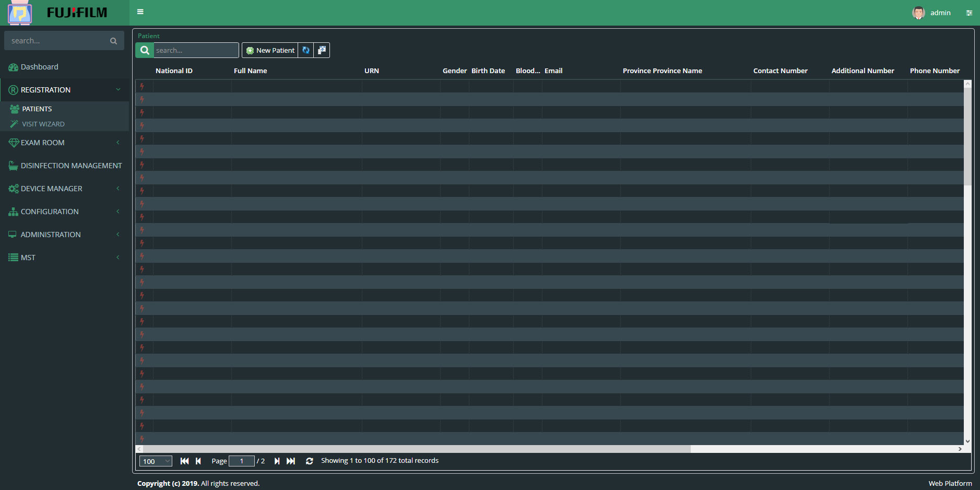Viewport: 980px width, 490px height.
Task: Jump to the first page of records
Action: point(184,461)
